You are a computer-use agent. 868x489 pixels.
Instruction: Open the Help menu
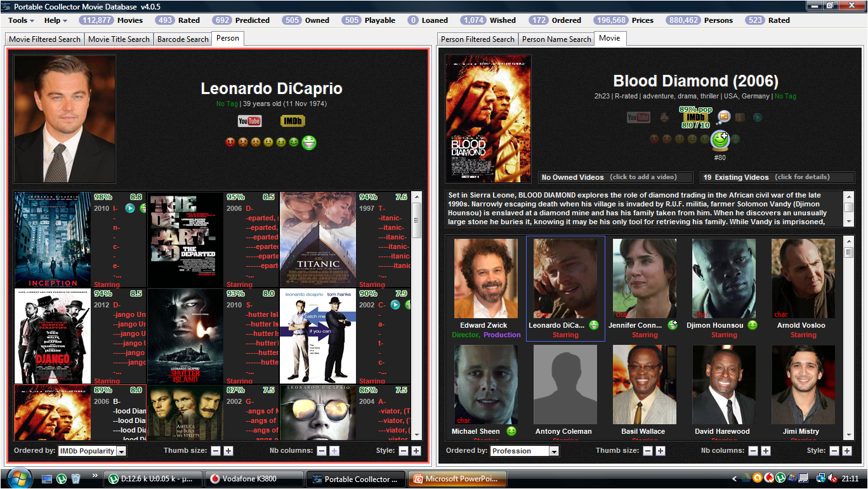56,20
